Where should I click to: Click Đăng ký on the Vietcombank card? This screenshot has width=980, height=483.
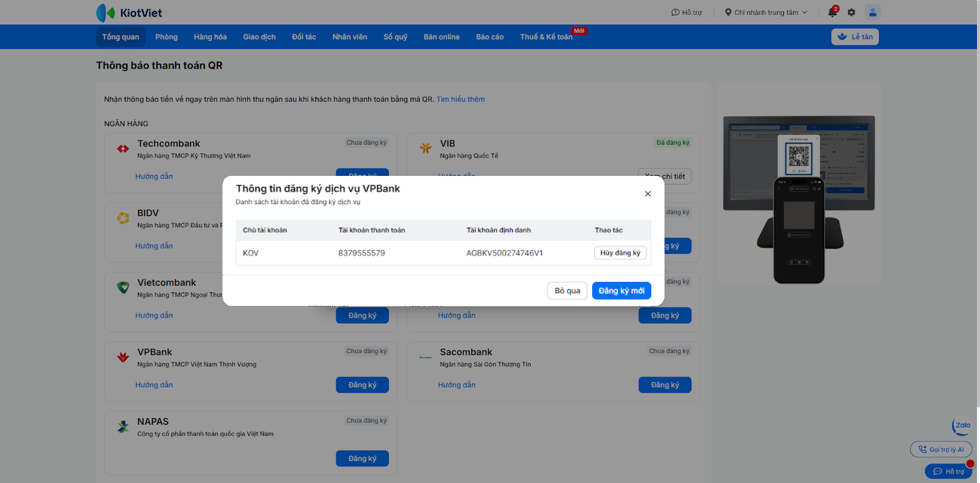363,316
